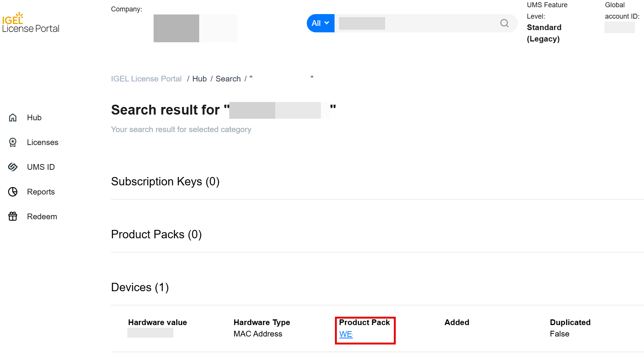The height and width of the screenshot is (354, 644).
Task: Click the company logo thumbnail
Action: coord(176,29)
